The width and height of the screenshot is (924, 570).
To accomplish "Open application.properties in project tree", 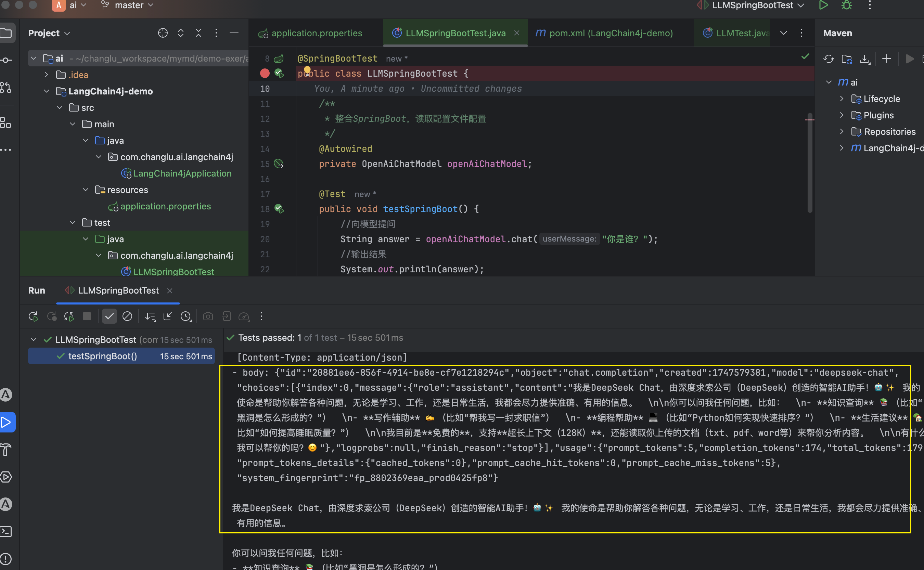I will [x=165, y=206].
